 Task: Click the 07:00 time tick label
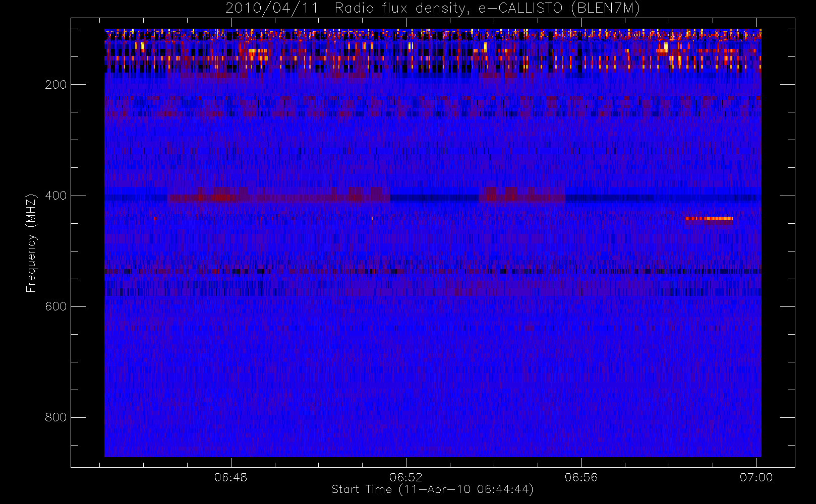[x=756, y=477]
